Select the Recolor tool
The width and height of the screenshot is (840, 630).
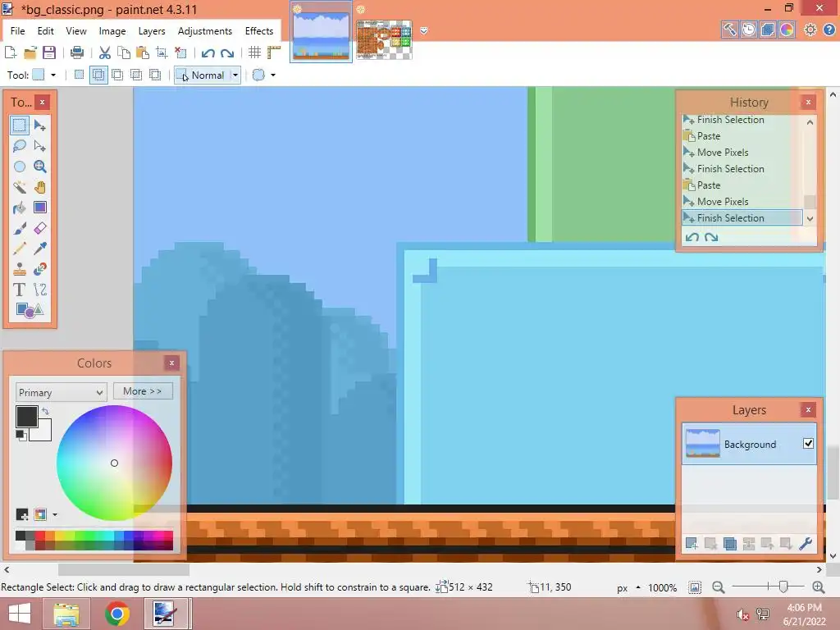click(39, 269)
